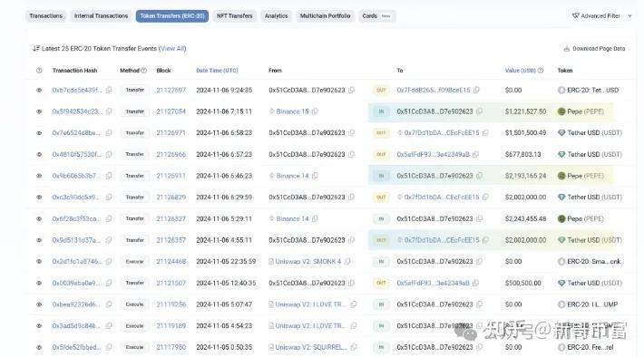
Task: View details eye icon for 0x9b6065b3b7 row
Action: pos(39,176)
